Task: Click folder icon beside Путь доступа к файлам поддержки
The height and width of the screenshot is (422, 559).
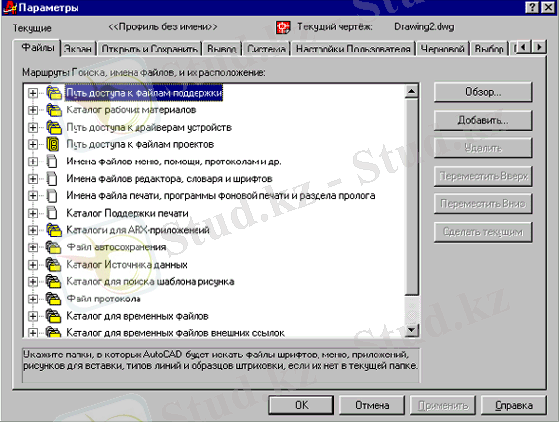Action: (53, 93)
